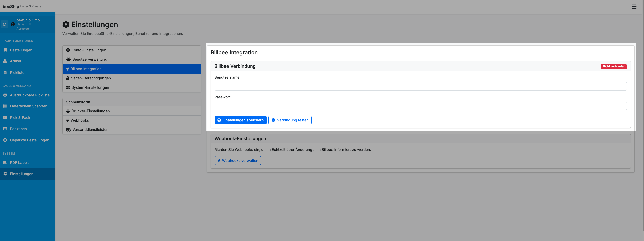Screen dimensions: 644x241
Task: Click the beeShip GmbH company name
Action: [29, 20]
